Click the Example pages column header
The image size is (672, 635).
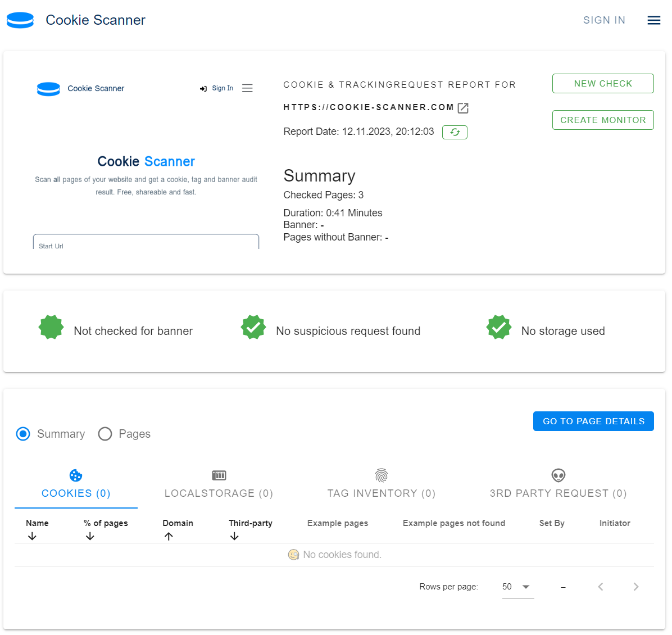338,523
